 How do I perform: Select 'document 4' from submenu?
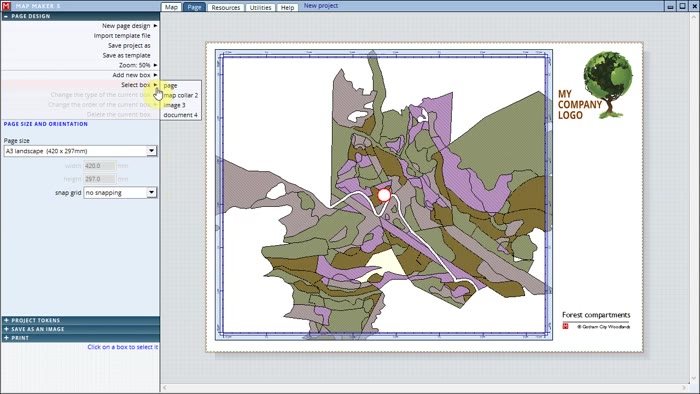click(x=180, y=115)
